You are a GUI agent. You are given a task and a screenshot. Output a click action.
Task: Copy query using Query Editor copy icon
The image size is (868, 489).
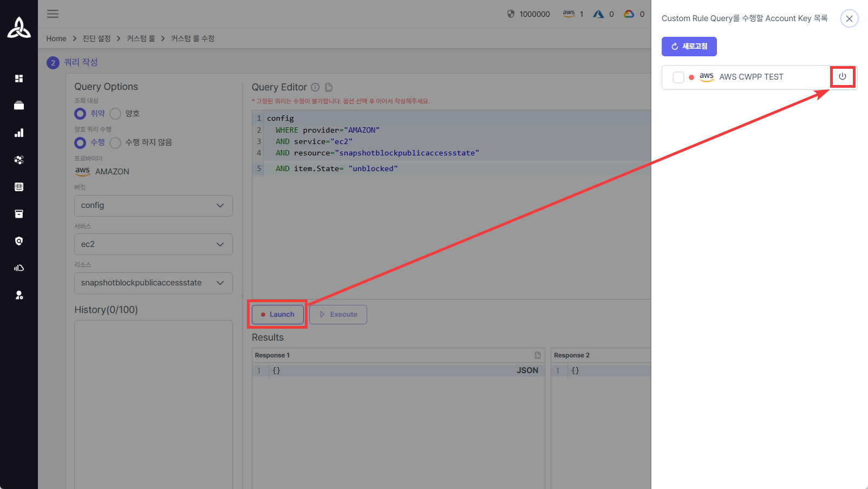click(329, 87)
